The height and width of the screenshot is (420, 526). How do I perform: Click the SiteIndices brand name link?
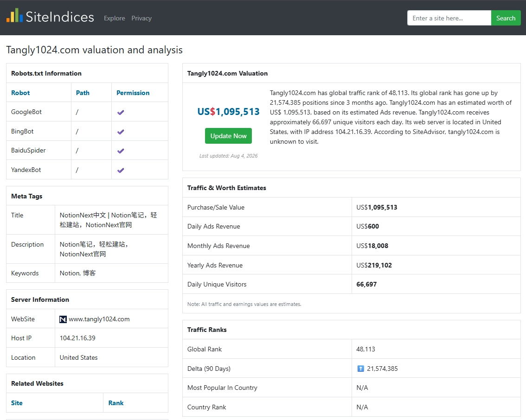(60, 17)
